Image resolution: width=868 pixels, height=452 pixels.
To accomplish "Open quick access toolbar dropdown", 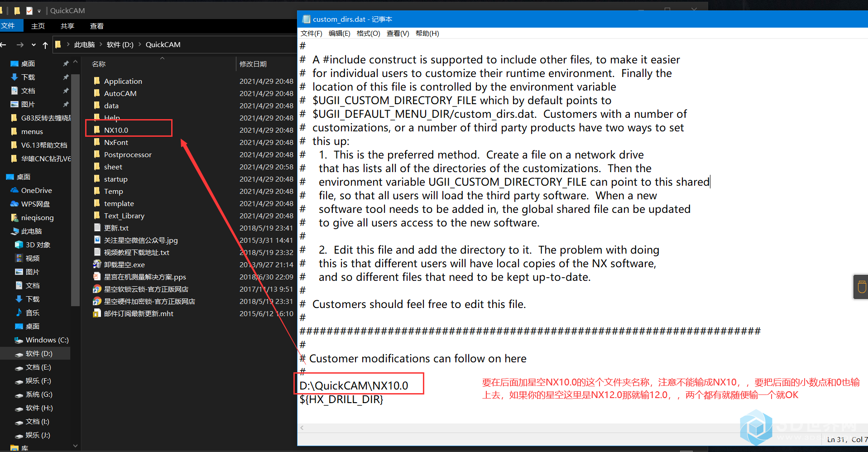I will click(39, 10).
